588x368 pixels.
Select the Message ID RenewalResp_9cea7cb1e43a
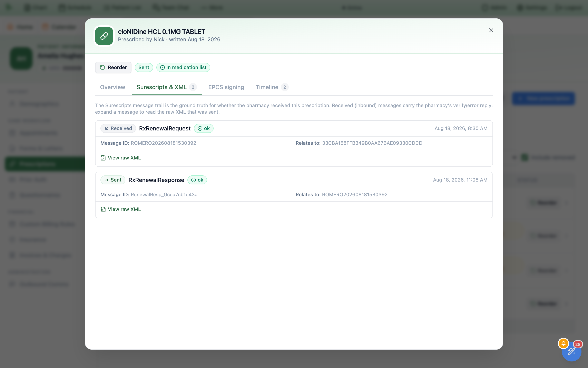click(x=164, y=195)
